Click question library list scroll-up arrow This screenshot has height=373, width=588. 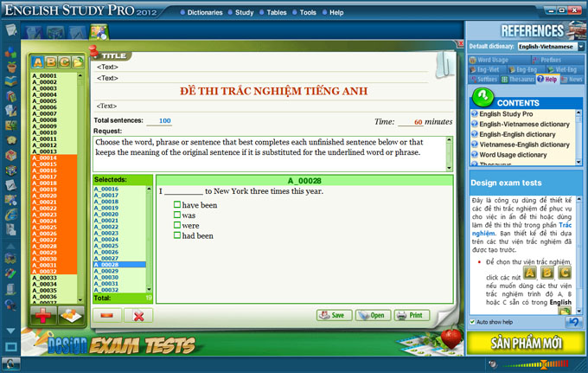coord(80,75)
